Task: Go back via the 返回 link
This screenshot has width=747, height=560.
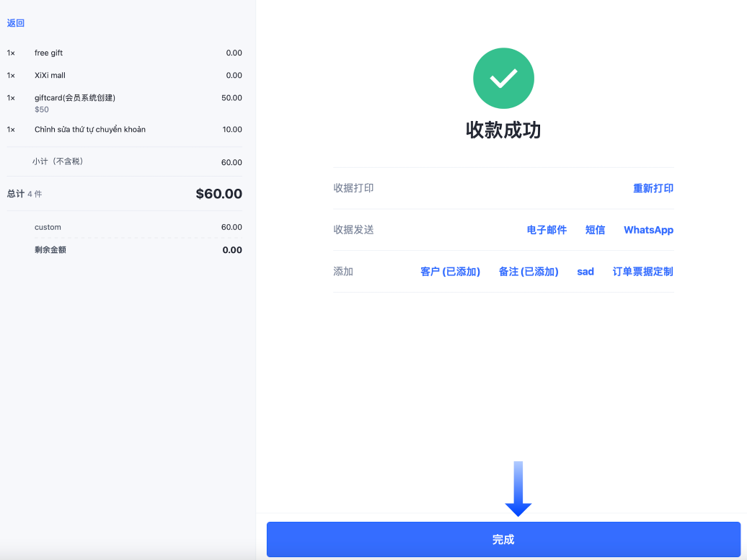Action: [15, 23]
